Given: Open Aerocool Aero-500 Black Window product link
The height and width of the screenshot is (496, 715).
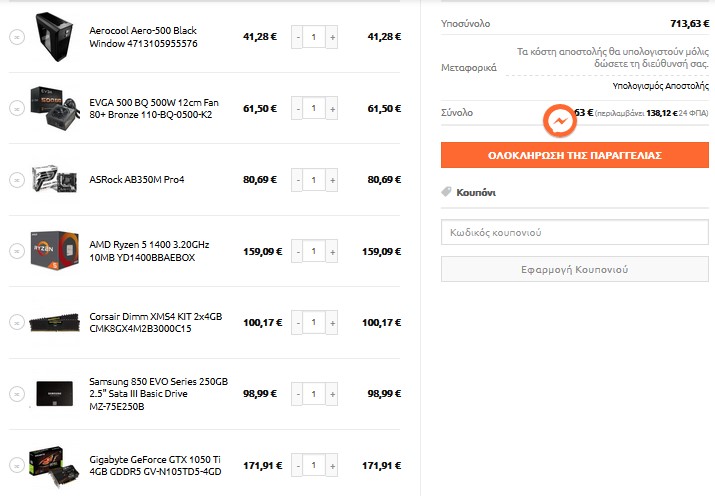Looking at the screenshot, I should tap(143, 37).
